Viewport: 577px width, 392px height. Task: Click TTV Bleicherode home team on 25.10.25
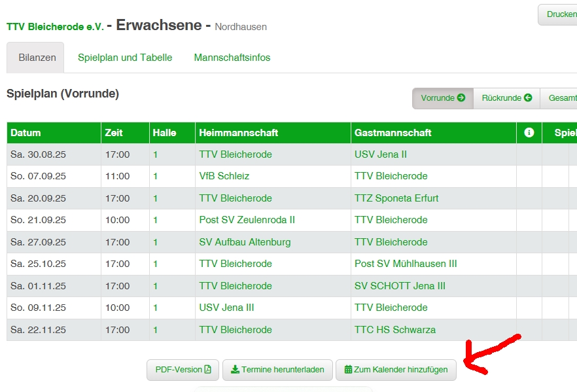pos(236,264)
